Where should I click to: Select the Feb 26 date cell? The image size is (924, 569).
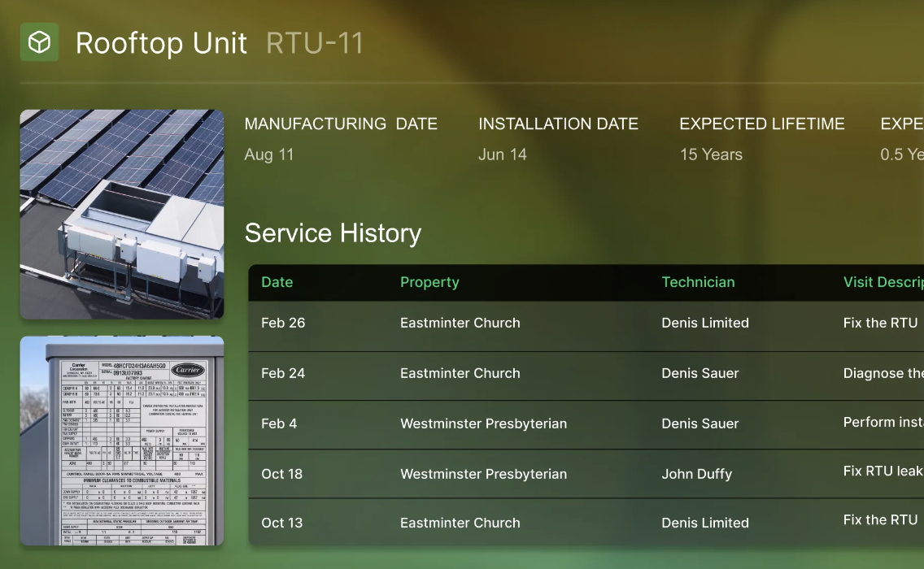(283, 323)
